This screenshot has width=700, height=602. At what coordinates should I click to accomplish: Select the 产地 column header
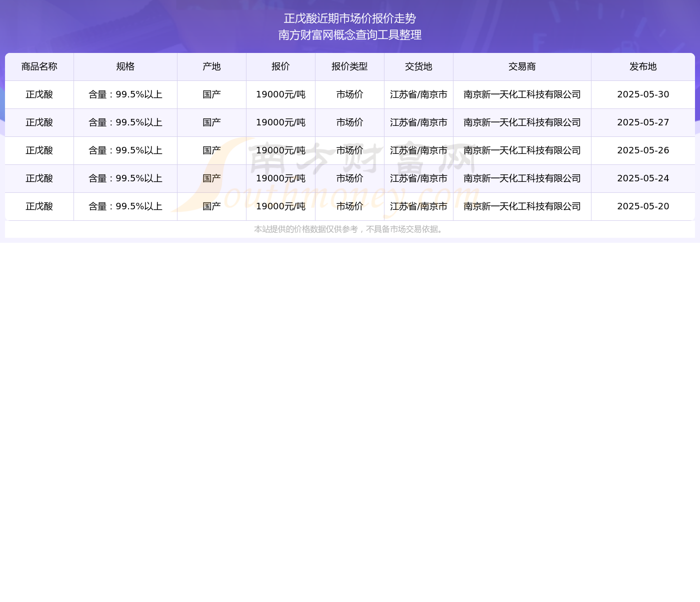(x=211, y=66)
